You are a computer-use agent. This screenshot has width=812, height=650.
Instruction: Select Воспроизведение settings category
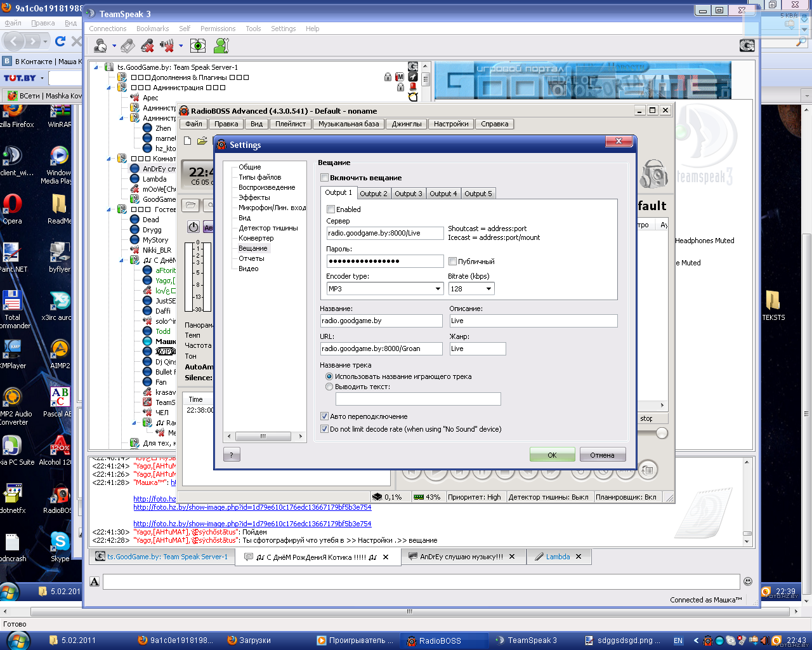coord(267,187)
